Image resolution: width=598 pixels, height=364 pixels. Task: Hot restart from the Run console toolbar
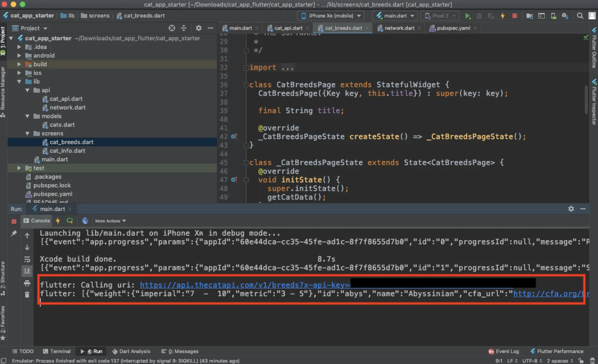click(70, 221)
